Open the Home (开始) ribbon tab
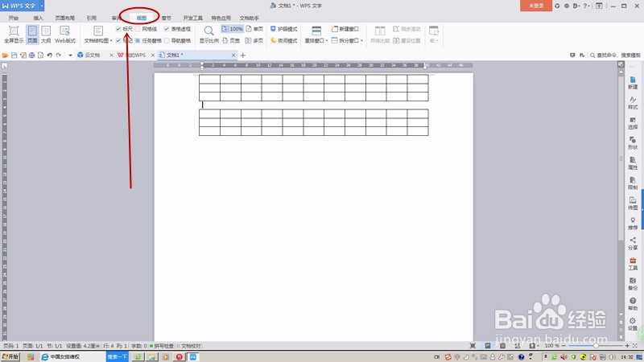The image size is (644, 362). coord(13,18)
